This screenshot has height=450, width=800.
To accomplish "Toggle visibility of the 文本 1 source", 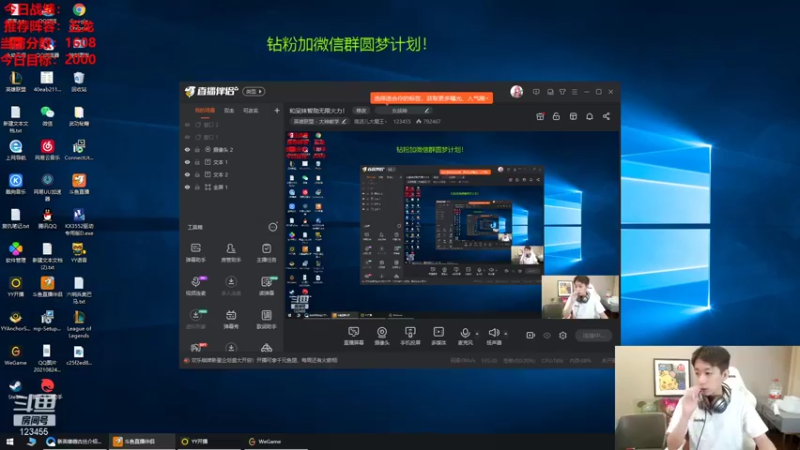I will 187,162.
